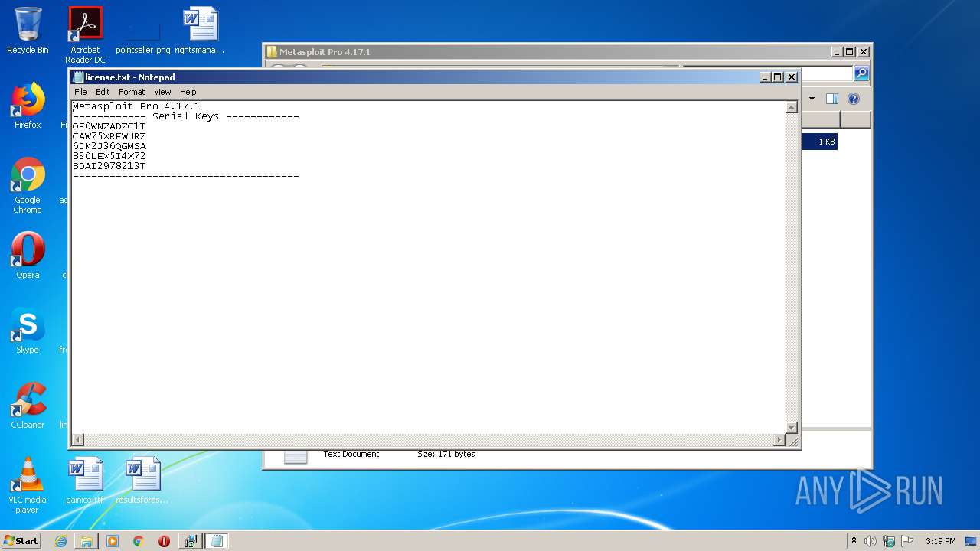Click the '1 KB' size cell in Explorer
This screenshot has width=980, height=551.
(826, 142)
